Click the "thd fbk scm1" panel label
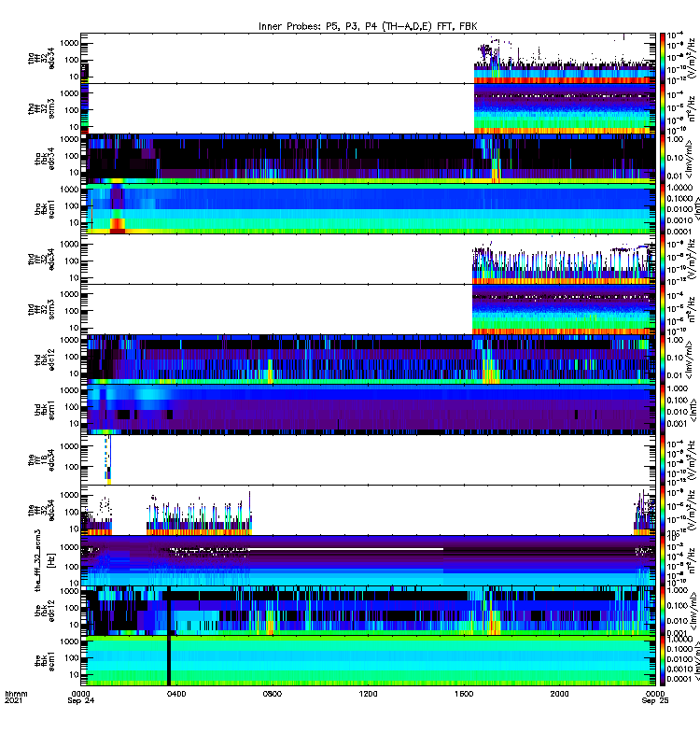 click(45, 410)
